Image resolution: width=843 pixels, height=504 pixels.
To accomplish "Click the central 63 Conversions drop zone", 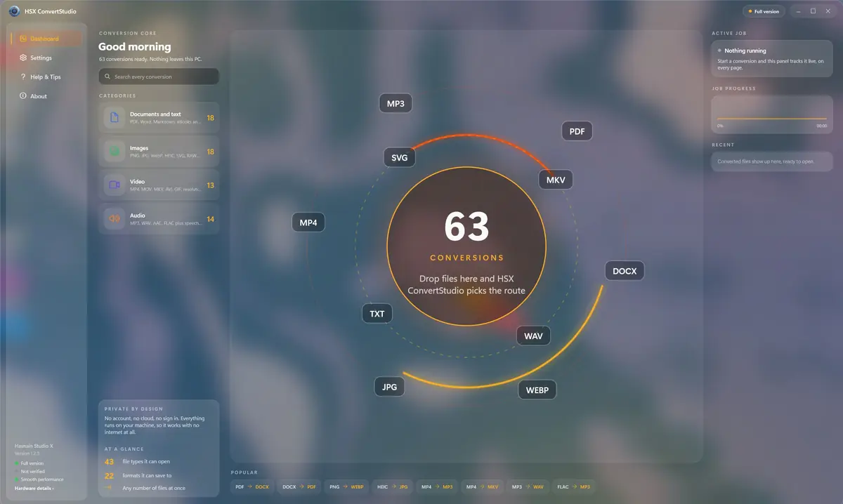I will click(466, 246).
